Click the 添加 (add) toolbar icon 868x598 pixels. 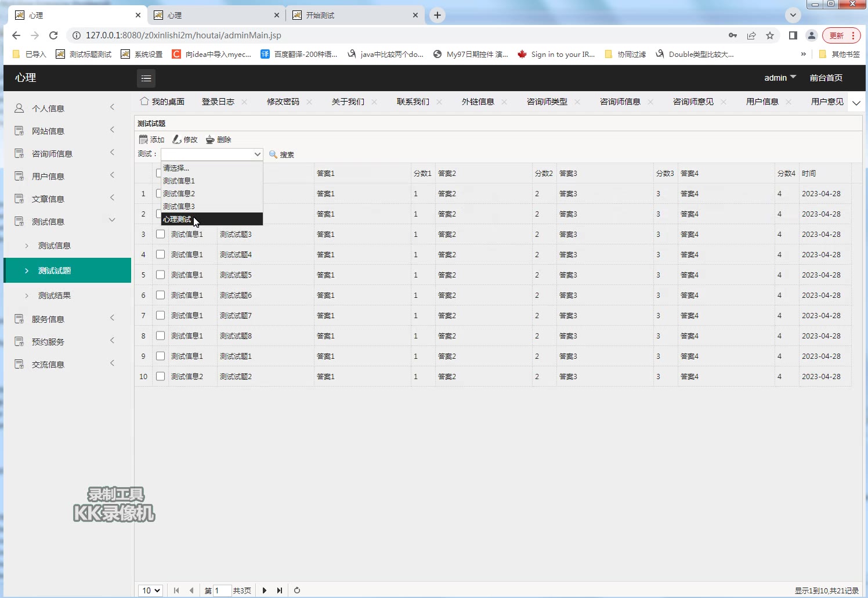(x=143, y=139)
